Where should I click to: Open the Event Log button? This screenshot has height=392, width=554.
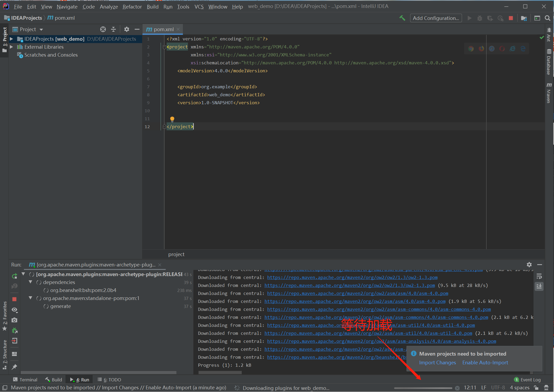pyautogui.click(x=527, y=380)
